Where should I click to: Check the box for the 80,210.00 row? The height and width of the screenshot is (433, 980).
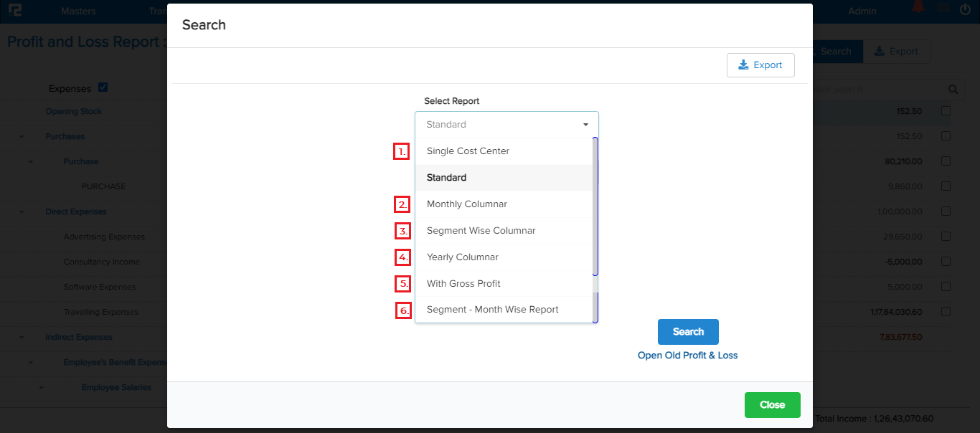(946, 161)
